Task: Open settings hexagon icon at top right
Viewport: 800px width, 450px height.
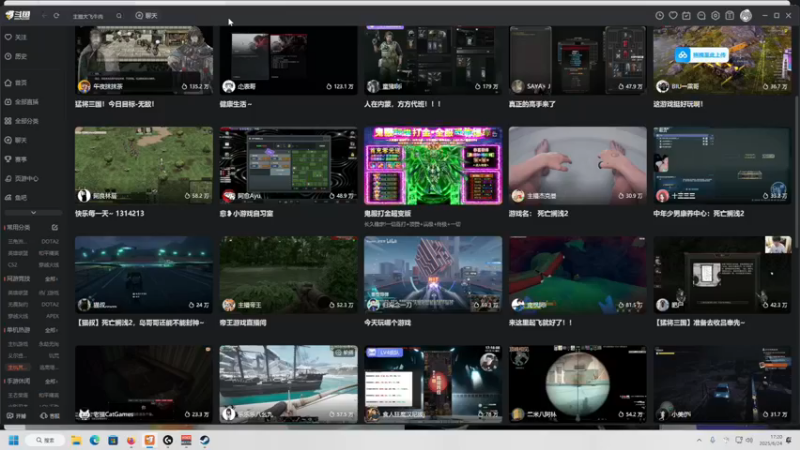Action: 715,16
